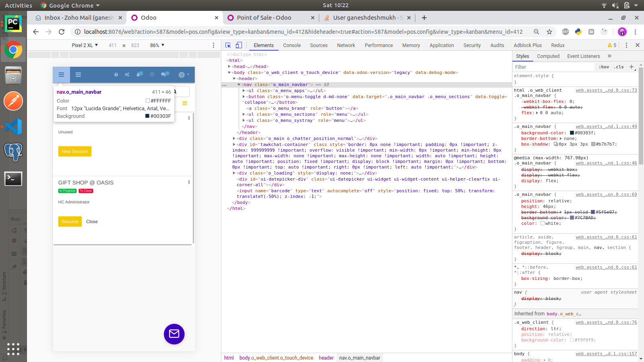Toggle the .cls class editor in Styles panel
Viewport: 644px width, 362px height.
point(618,67)
